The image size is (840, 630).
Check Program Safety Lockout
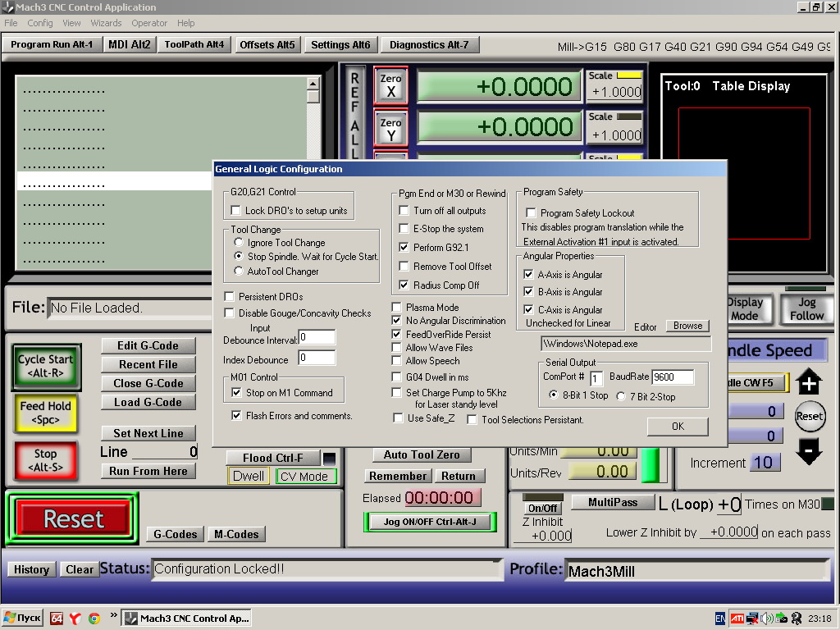[x=531, y=212]
